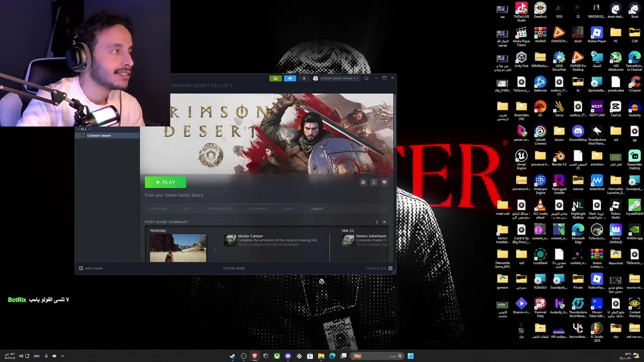Open FL Studio 2025 desktop icon
The height and width of the screenshot is (362, 644).
[x=597, y=333]
